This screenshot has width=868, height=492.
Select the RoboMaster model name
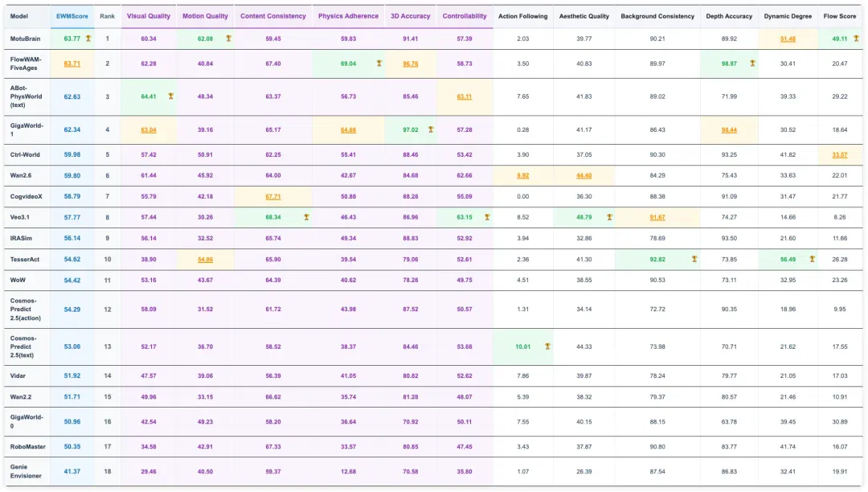tap(27, 447)
